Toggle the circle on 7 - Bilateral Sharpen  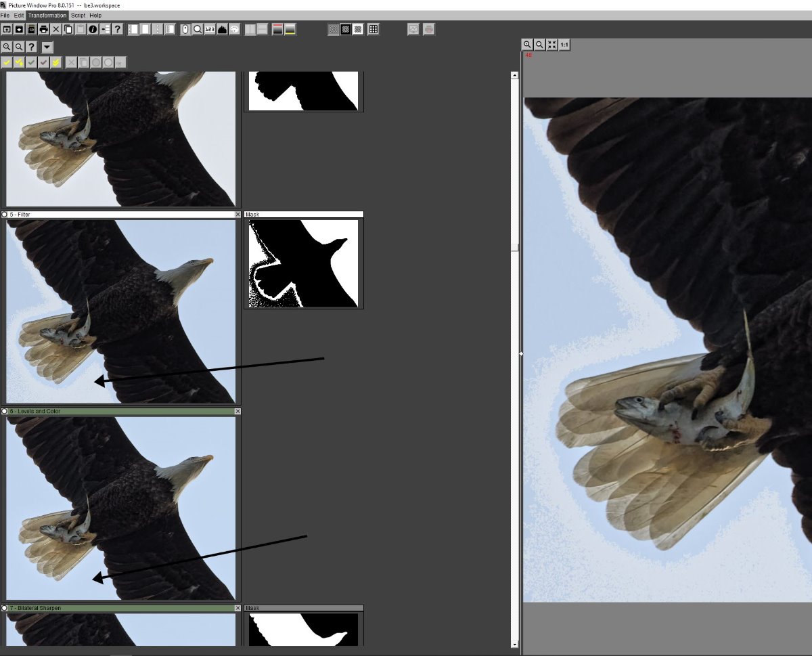click(x=5, y=609)
